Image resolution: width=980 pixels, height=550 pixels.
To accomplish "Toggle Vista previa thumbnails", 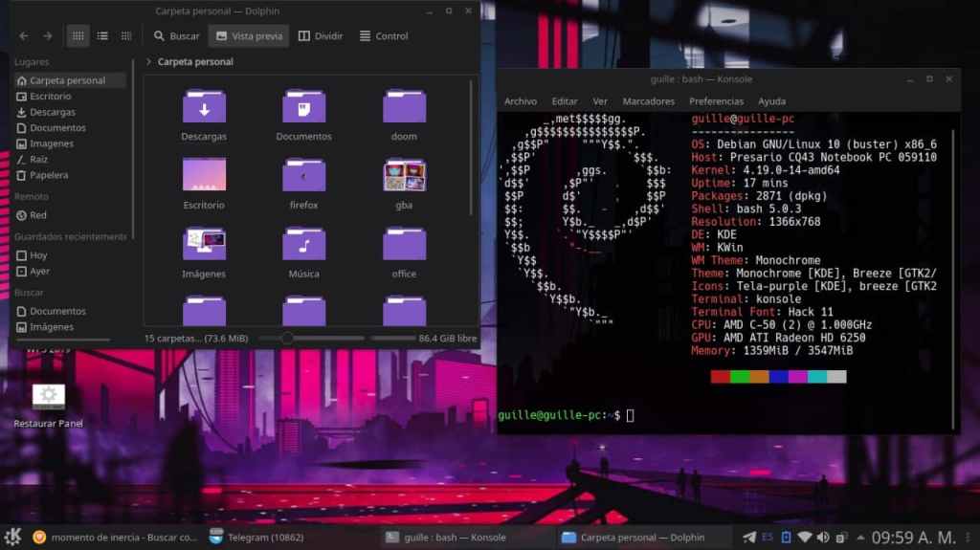I will point(249,36).
